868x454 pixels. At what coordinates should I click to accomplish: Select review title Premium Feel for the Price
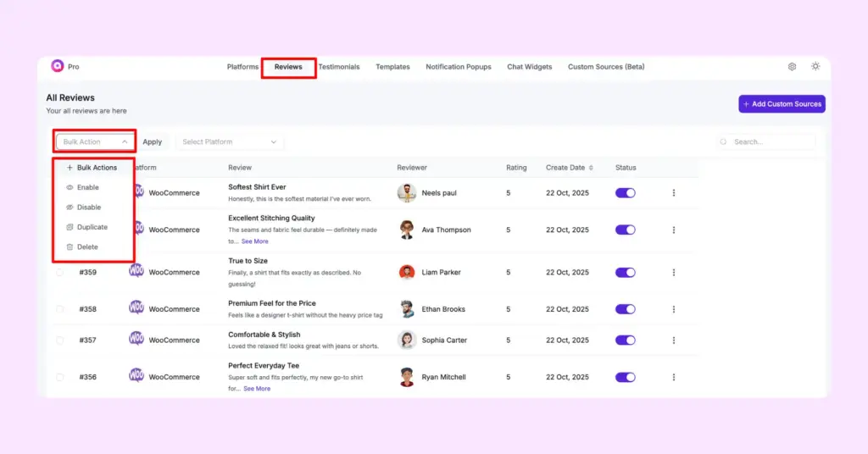tap(272, 303)
